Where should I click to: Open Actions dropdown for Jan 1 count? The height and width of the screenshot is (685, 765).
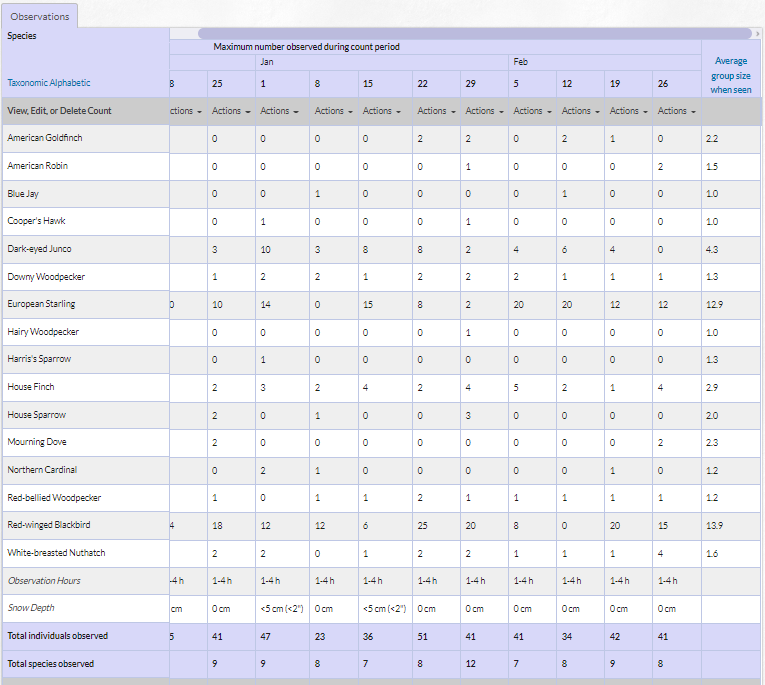pyautogui.click(x=279, y=111)
